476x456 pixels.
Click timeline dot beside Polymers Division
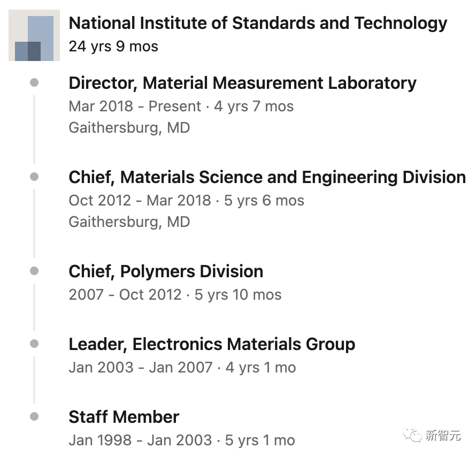[34, 271]
